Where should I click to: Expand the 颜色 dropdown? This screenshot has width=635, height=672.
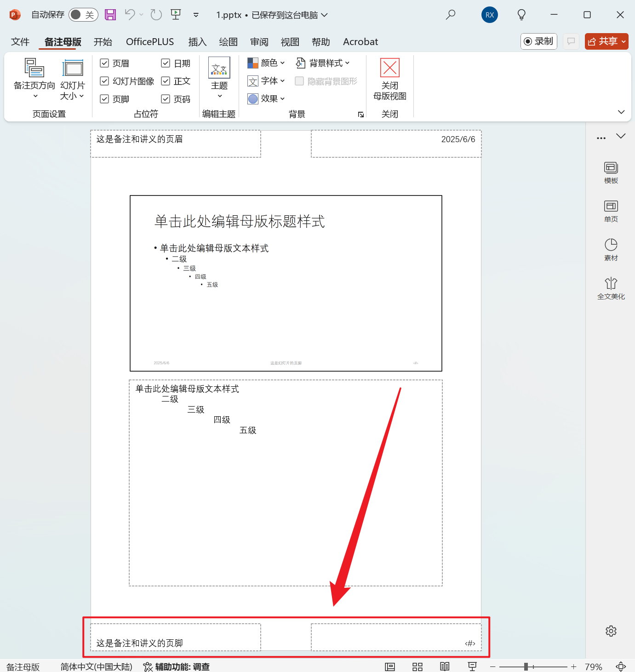pos(267,63)
